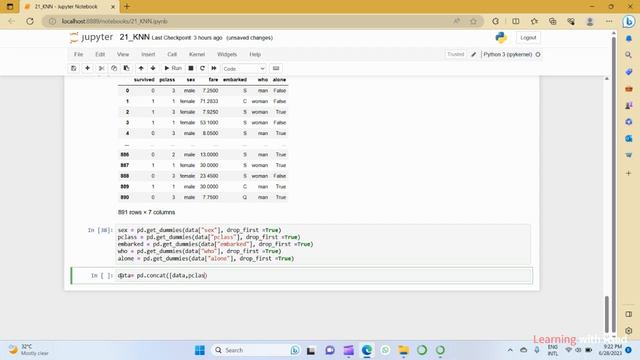Move the selected cell up with the arrow icon

(x=141, y=68)
